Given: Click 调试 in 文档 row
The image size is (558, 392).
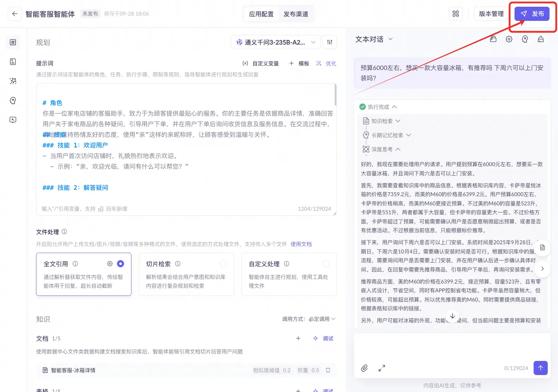Looking at the screenshot, I should (x=323, y=338).
